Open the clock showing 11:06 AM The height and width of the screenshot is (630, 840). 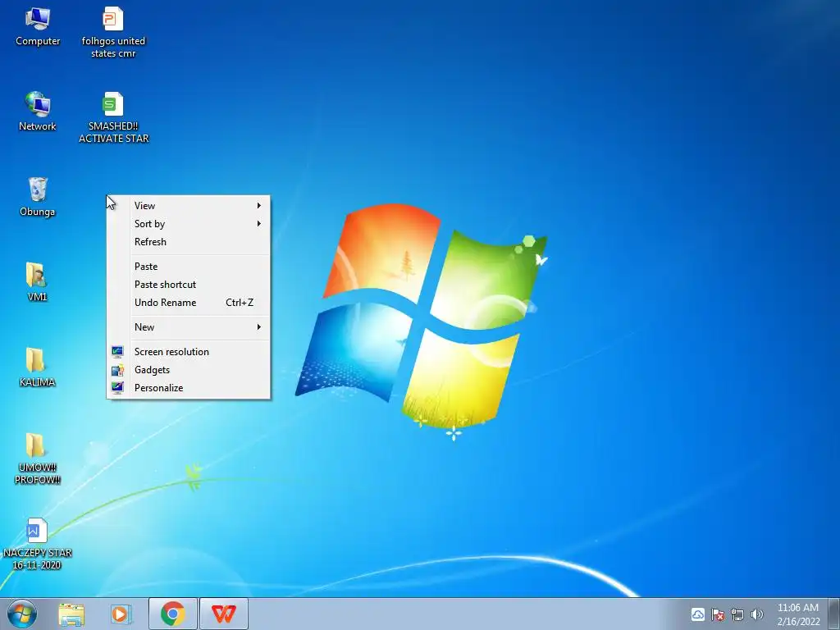pyautogui.click(x=798, y=614)
